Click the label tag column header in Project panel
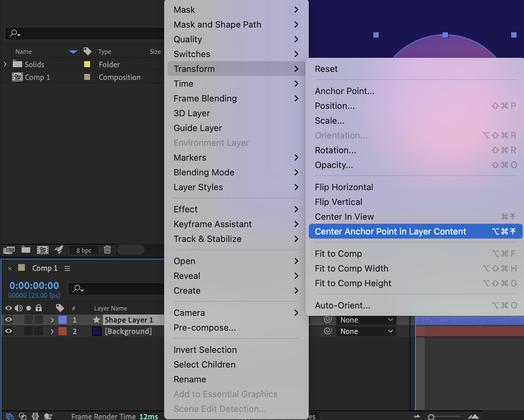This screenshot has width=524, height=420. [87, 51]
